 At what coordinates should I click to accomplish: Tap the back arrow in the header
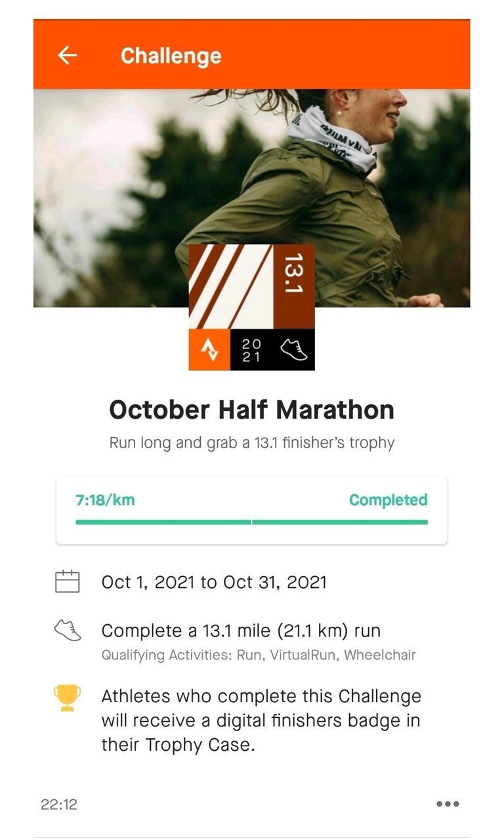click(68, 56)
